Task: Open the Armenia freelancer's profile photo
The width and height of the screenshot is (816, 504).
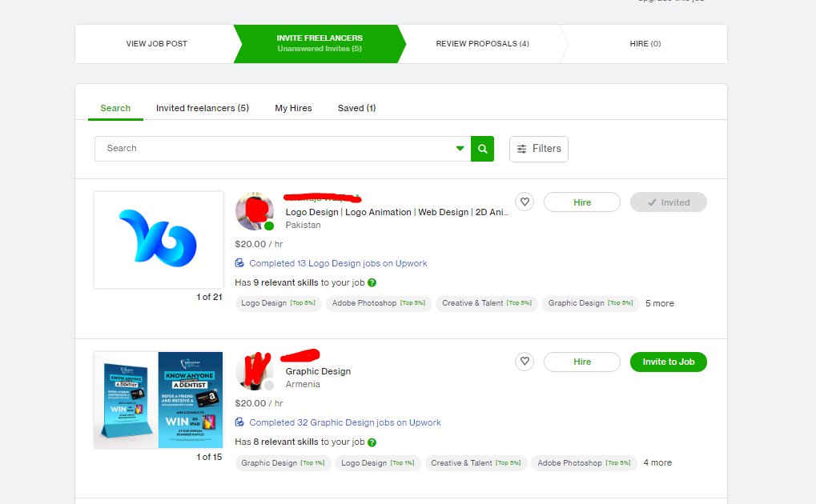Action: point(255,370)
